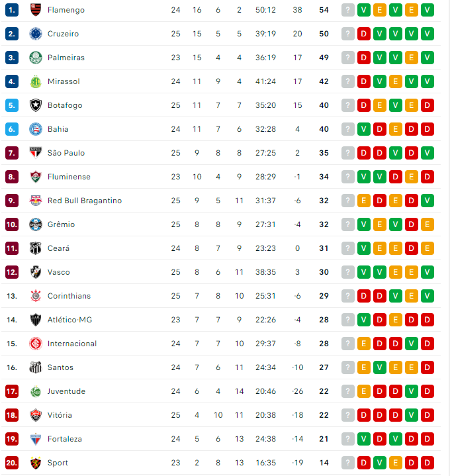450x476 pixels.
Task: Click the Santos club crest
Action: 36,367
